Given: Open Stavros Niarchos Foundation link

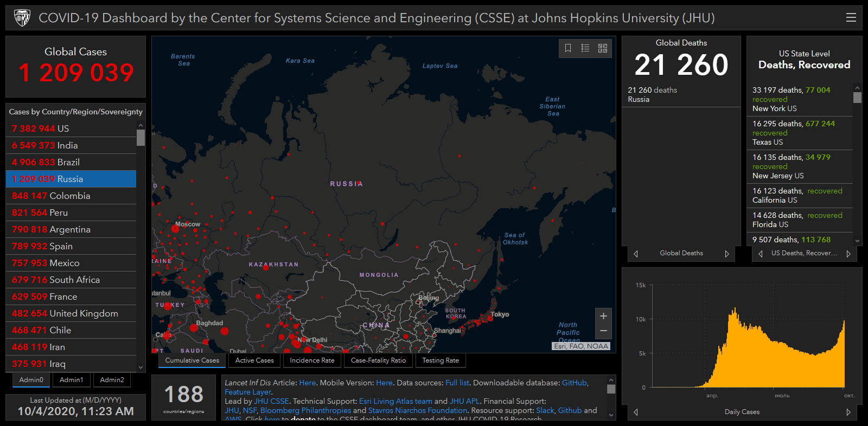Looking at the screenshot, I should (418, 410).
